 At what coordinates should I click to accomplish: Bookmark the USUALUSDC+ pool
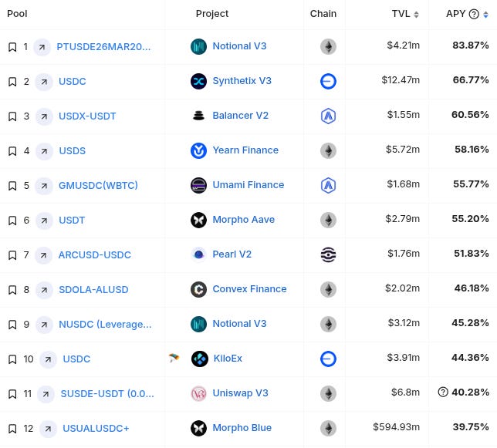(x=12, y=429)
